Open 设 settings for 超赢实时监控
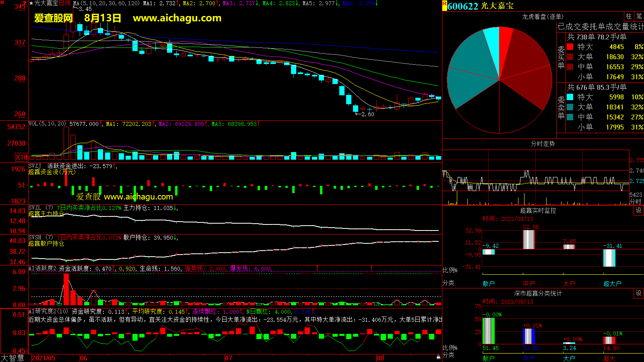Screen dimensions: 644x362 pyautogui.click(x=638, y=210)
